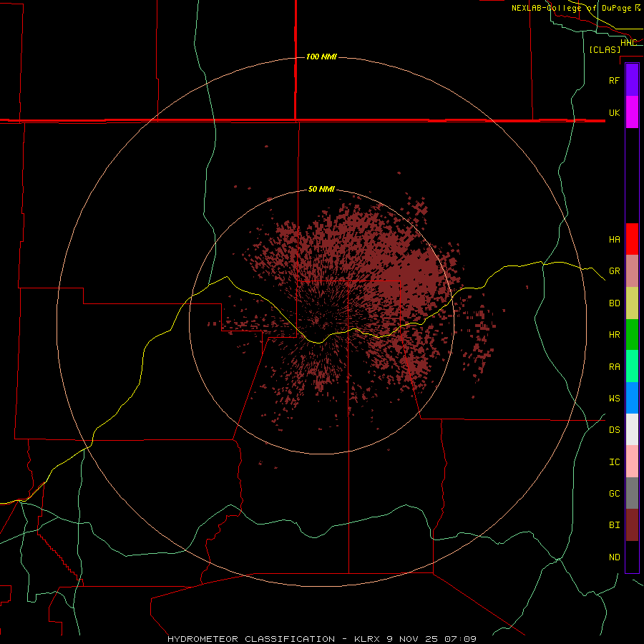Viewport: 644px width, 644px height.
Task: Click the ND legend label
Action: tap(614, 557)
